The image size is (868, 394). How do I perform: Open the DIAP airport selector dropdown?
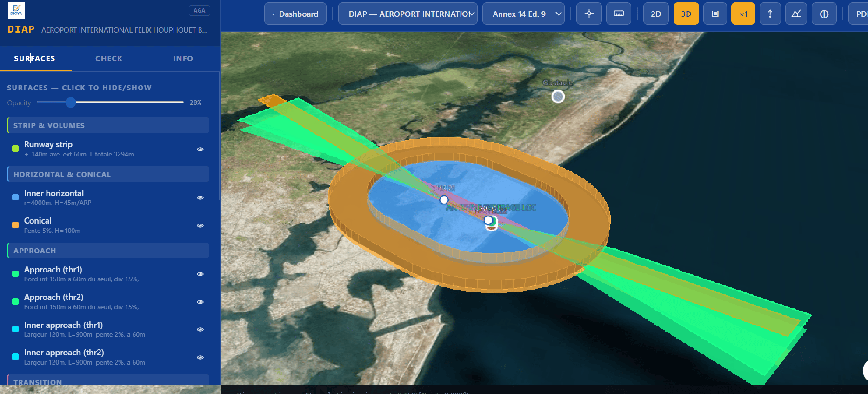pos(408,14)
